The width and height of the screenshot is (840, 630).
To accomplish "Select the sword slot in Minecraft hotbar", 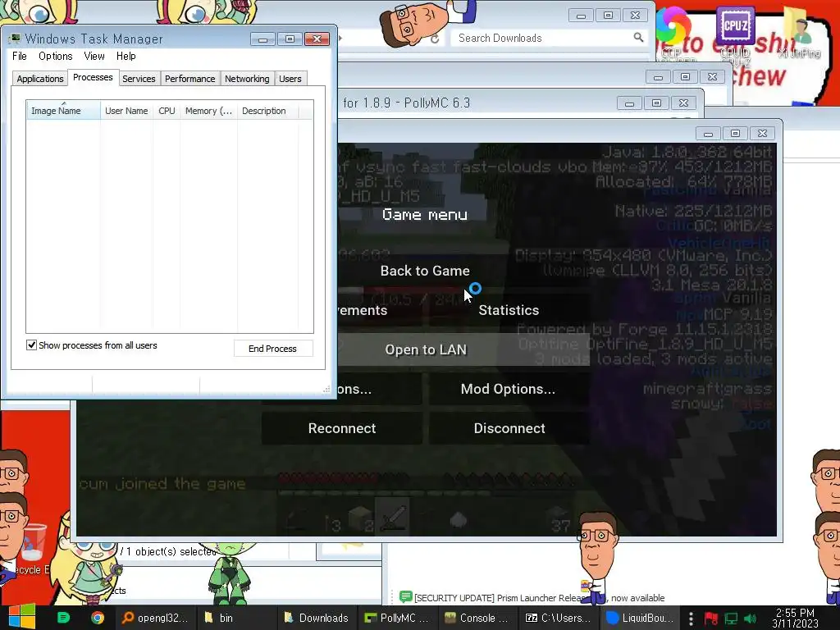I will 392,518.
